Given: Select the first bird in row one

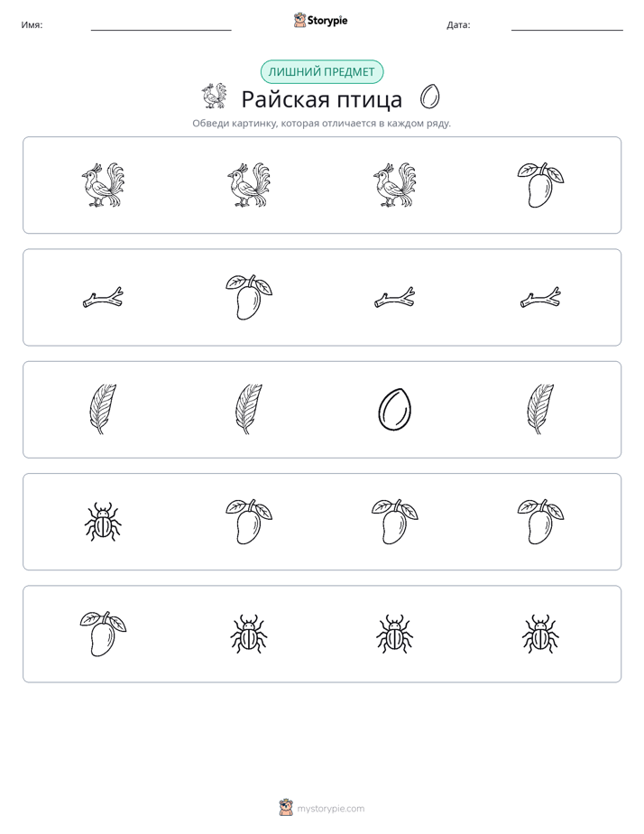Looking at the screenshot, I should (103, 185).
